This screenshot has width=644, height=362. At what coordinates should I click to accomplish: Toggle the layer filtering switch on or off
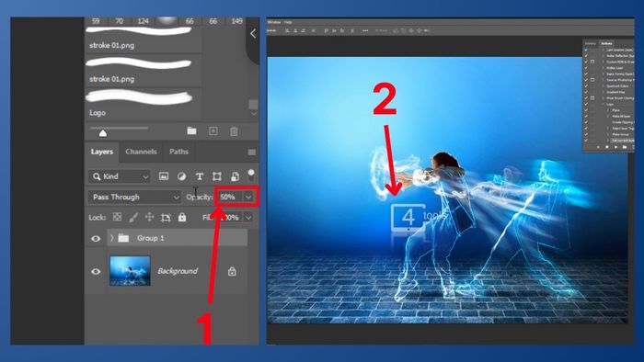click(x=251, y=175)
